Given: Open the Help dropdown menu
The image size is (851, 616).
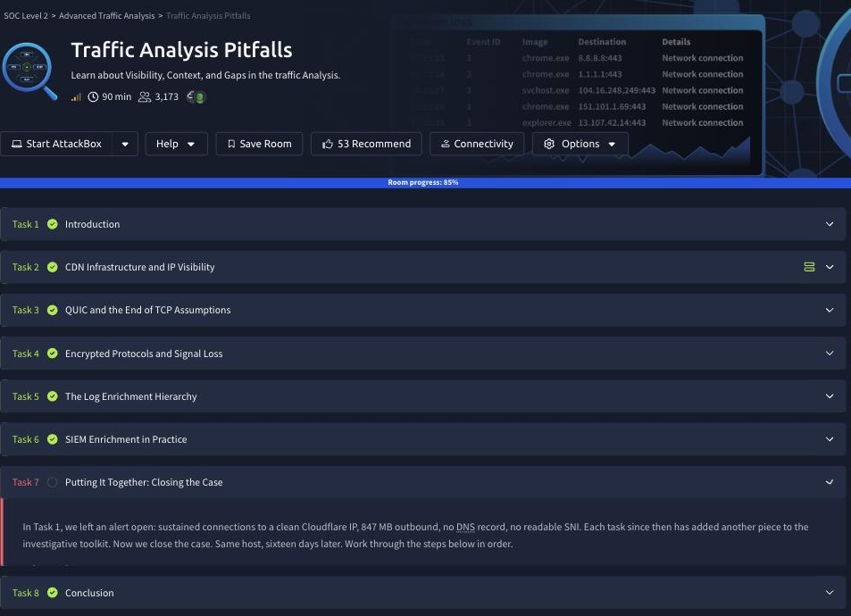Looking at the screenshot, I should 177,144.
